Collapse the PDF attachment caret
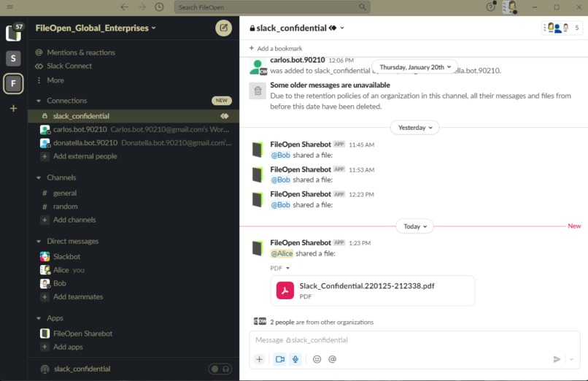This screenshot has width=588, height=381. [287, 268]
